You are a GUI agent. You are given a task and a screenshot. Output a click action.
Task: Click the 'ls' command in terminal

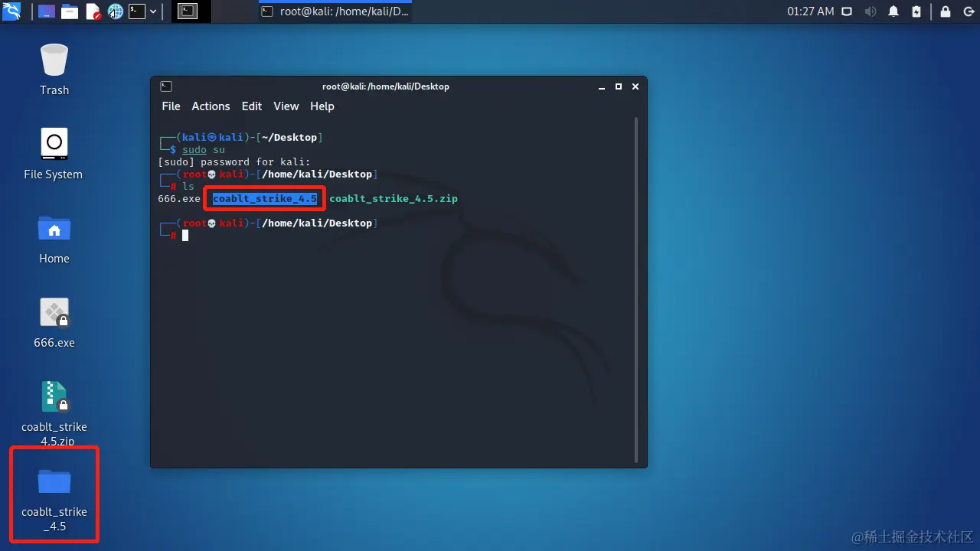coord(188,187)
